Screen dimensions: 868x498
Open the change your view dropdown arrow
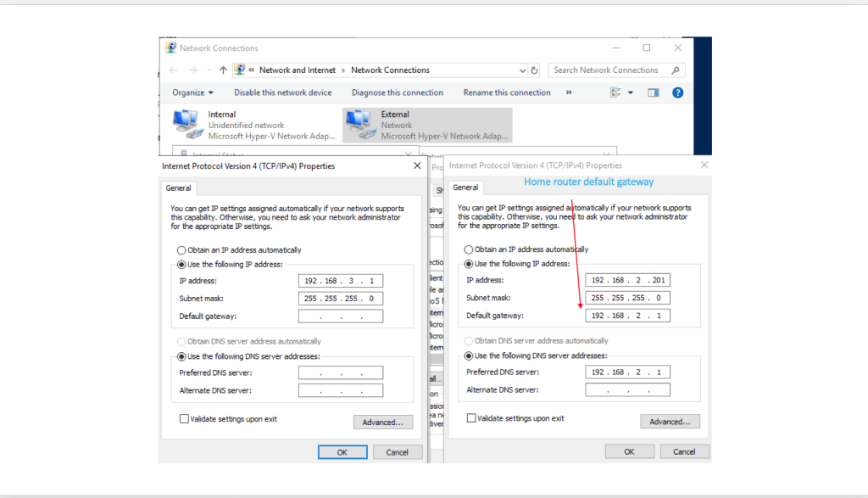click(x=630, y=92)
